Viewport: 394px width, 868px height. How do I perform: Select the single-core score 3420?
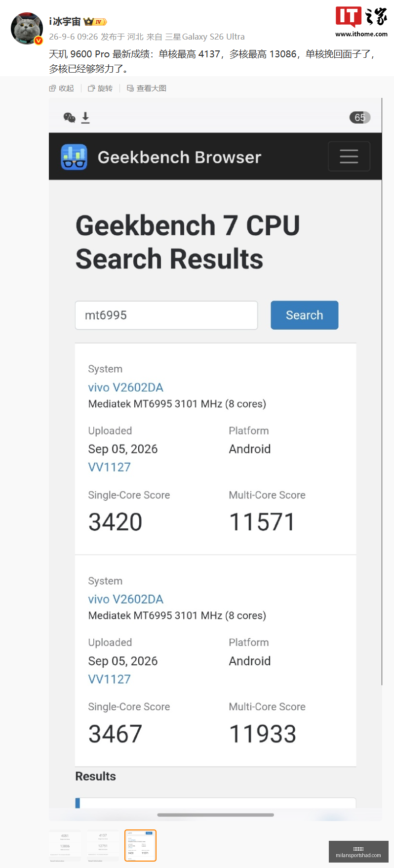115,522
